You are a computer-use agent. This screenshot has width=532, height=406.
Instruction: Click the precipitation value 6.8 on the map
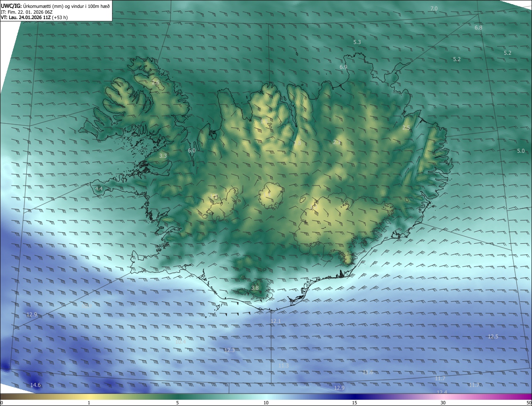[478, 28]
